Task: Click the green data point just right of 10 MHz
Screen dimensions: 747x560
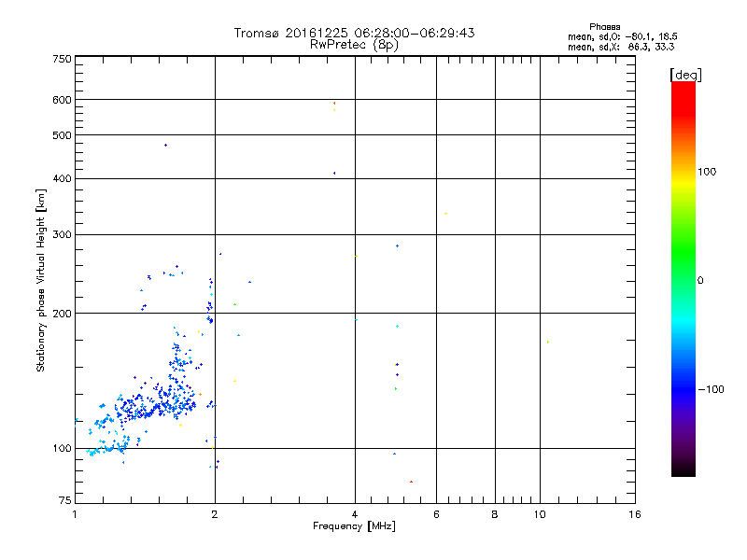Action: 548,342
